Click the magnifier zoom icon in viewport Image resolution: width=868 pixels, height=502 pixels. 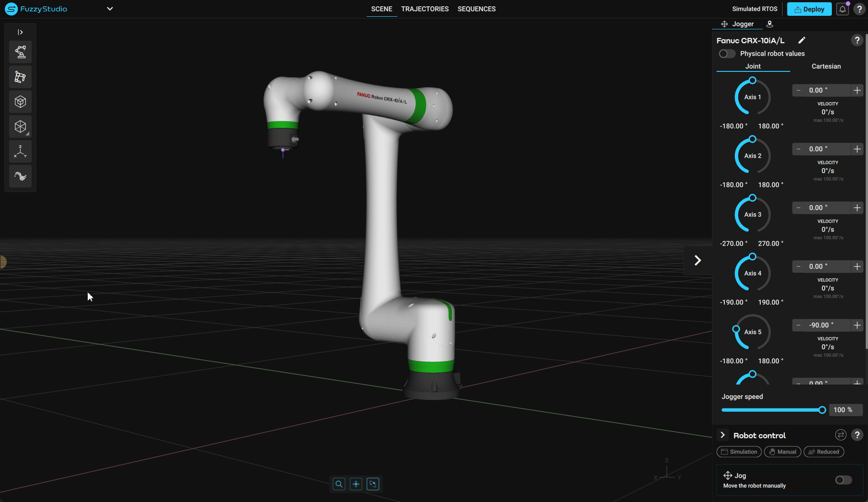pos(339,484)
